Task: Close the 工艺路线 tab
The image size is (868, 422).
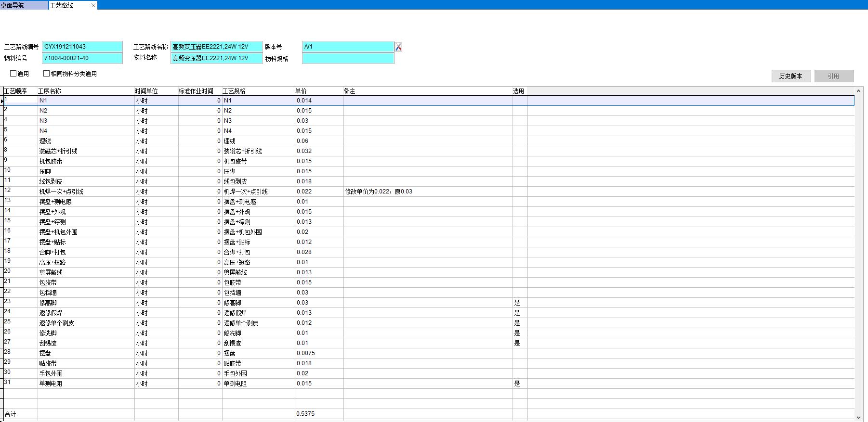Action: pyautogui.click(x=93, y=5)
